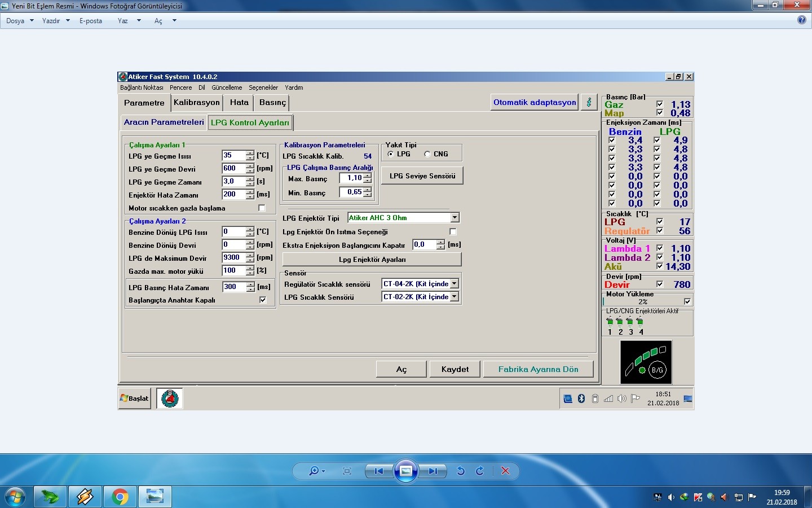Click the Max. Basınç spinner arrows
The image size is (812, 508).
pyautogui.click(x=368, y=178)
